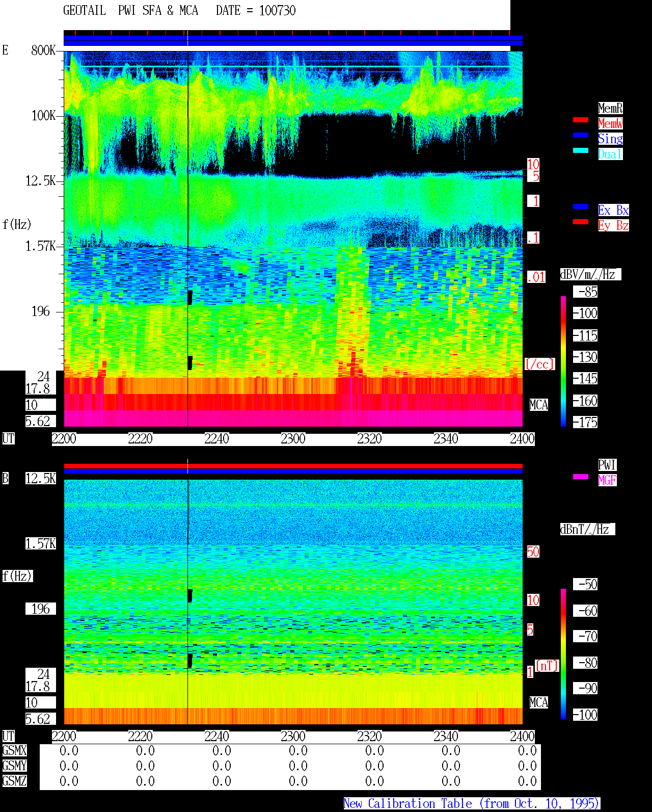Screen dimensions: 652x812
Task: Click the electric field color scale bar
Action: [x=563, y=361]
